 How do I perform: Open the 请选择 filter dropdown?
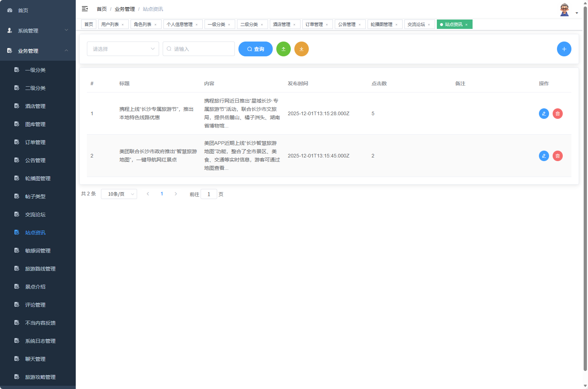pos(123,49)
